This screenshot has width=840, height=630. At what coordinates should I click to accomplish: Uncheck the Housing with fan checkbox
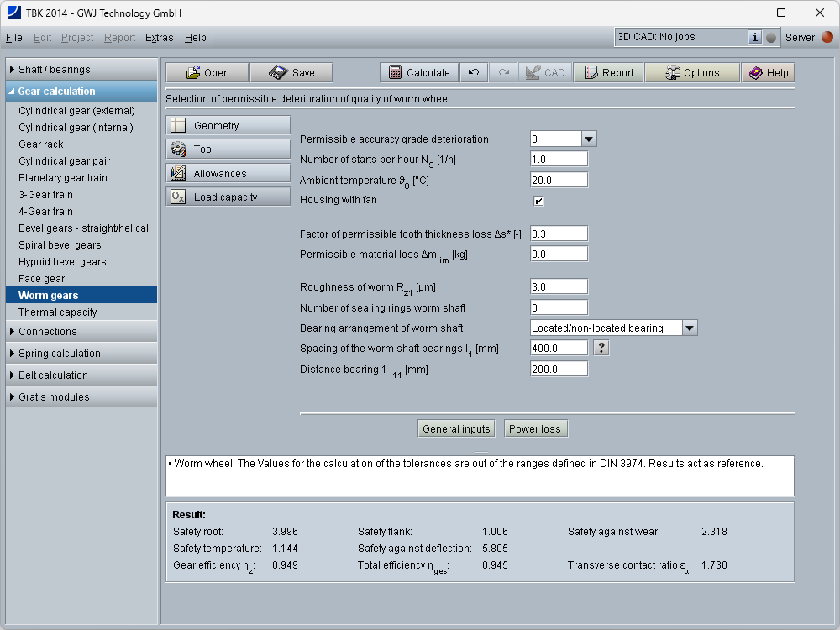538,201
